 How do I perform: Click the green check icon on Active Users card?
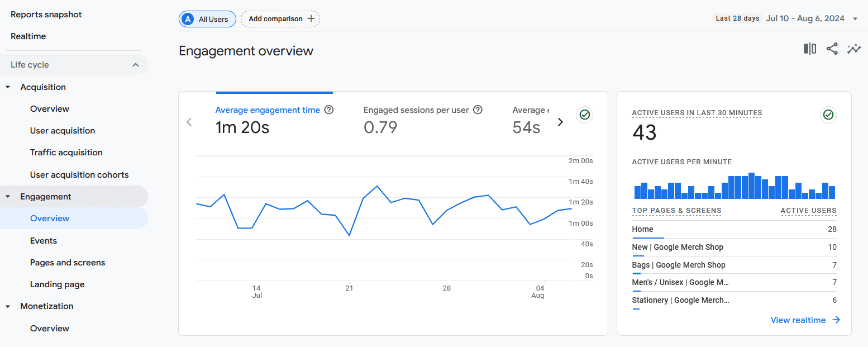828,115
